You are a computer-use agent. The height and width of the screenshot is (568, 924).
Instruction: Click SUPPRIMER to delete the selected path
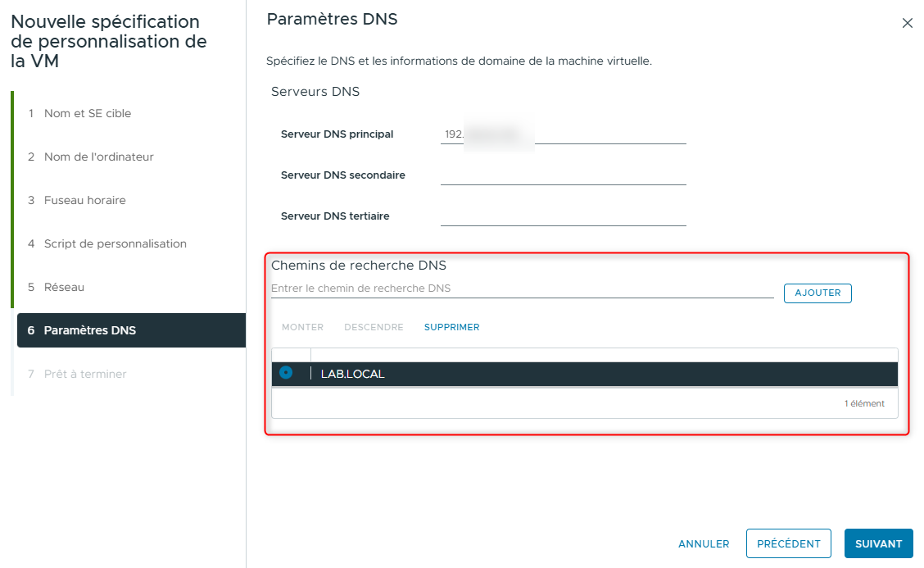point(451,326)
